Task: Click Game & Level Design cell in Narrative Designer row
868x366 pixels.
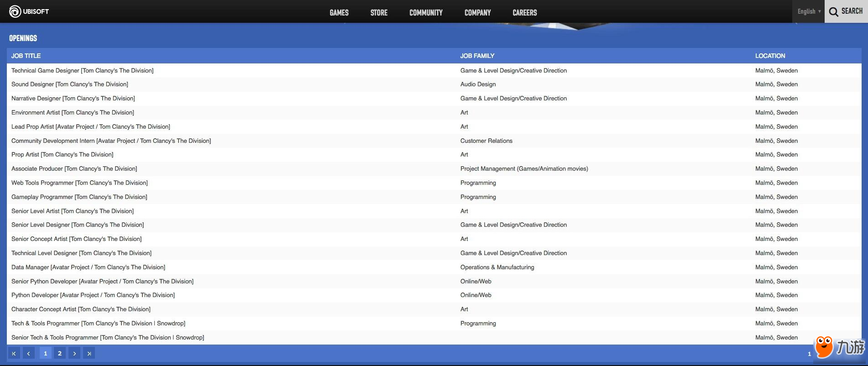Action: [x=514, y=98]
